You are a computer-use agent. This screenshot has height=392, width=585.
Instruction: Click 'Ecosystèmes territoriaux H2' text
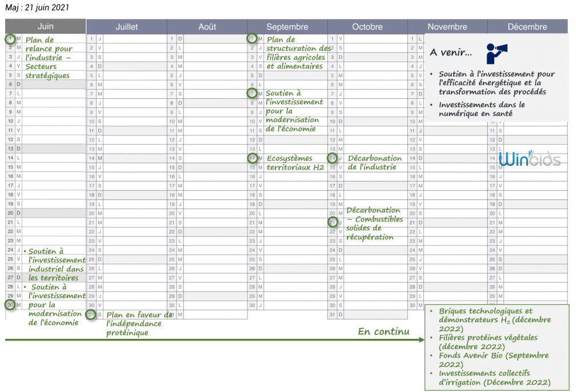coord(295,163)
